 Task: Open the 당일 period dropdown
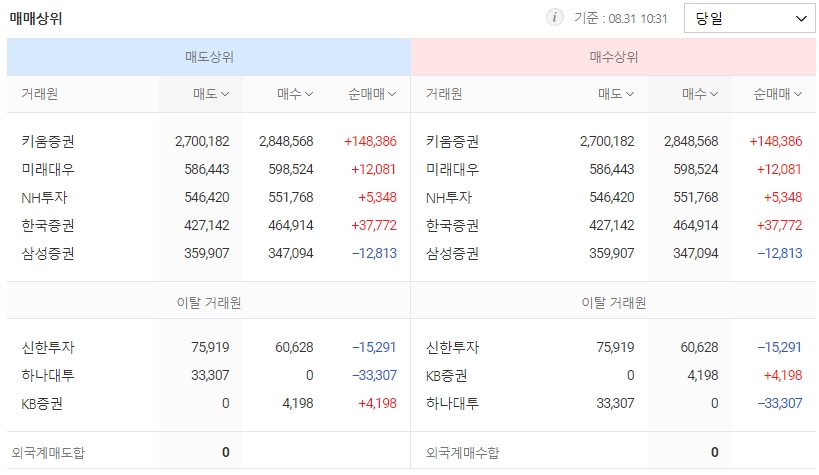[x=750, y=18]
